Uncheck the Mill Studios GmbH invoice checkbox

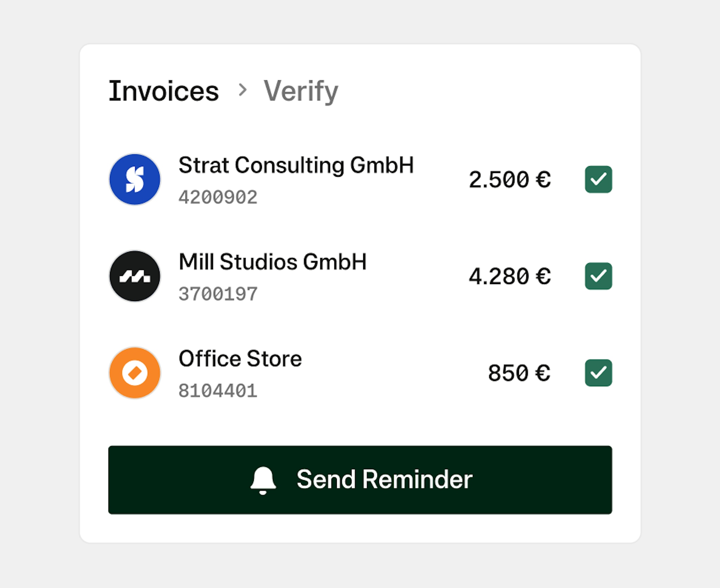point(598,276)
